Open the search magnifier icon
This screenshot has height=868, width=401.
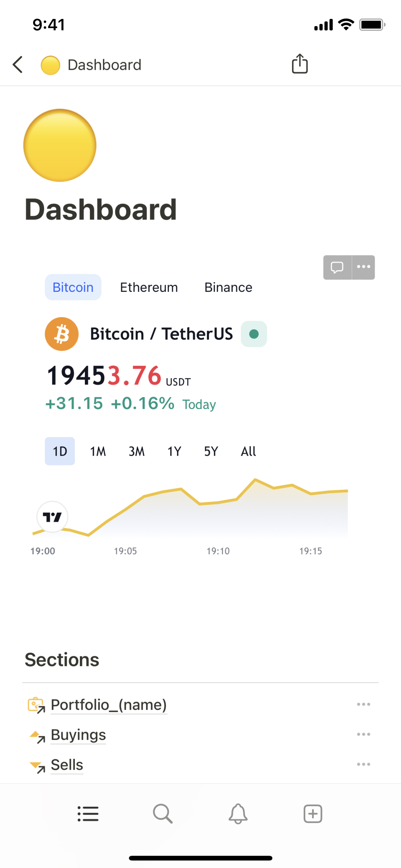[x=163, y=813]
